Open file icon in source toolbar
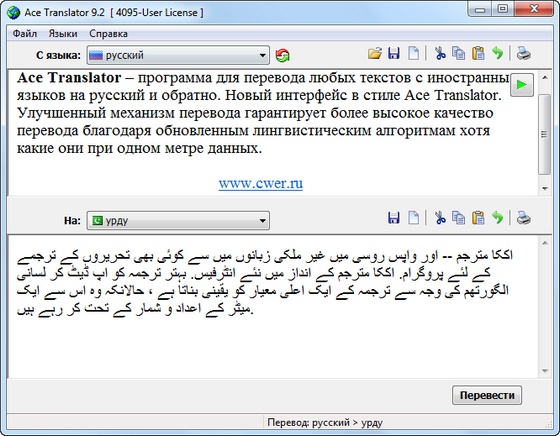 [x=375, y=54]
